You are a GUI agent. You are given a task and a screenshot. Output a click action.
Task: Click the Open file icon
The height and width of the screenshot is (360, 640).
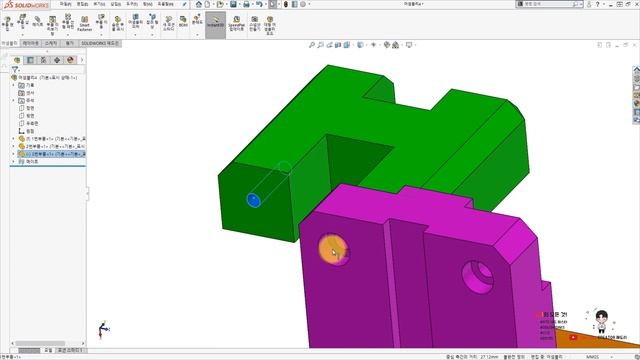point(220,4)
